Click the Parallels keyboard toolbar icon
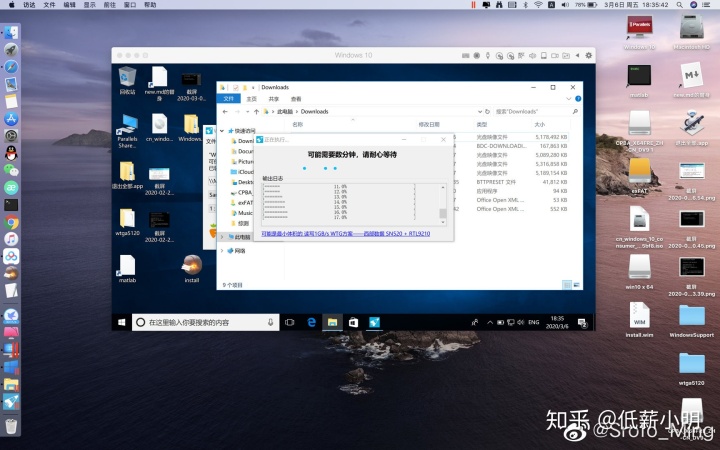 point(466,56)
